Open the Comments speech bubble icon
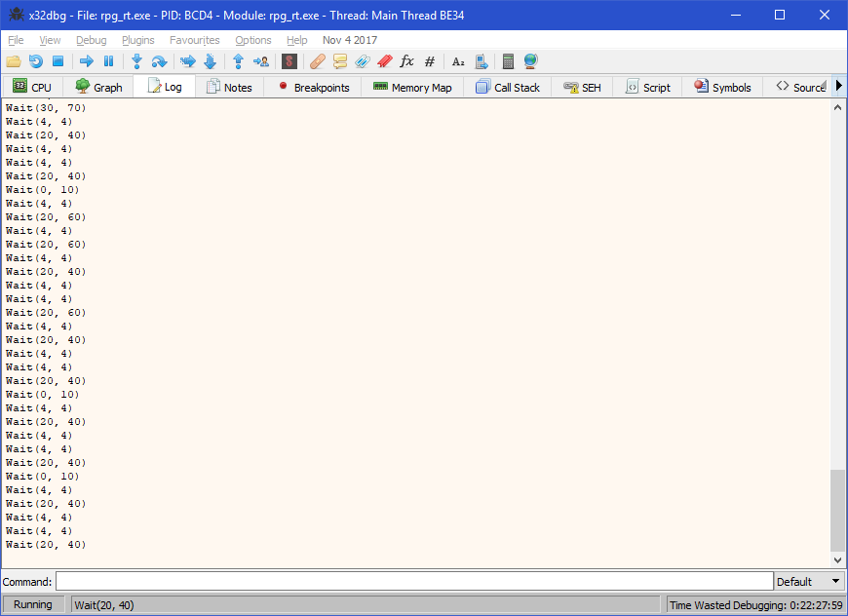The image size is (848, 616). 340,61
